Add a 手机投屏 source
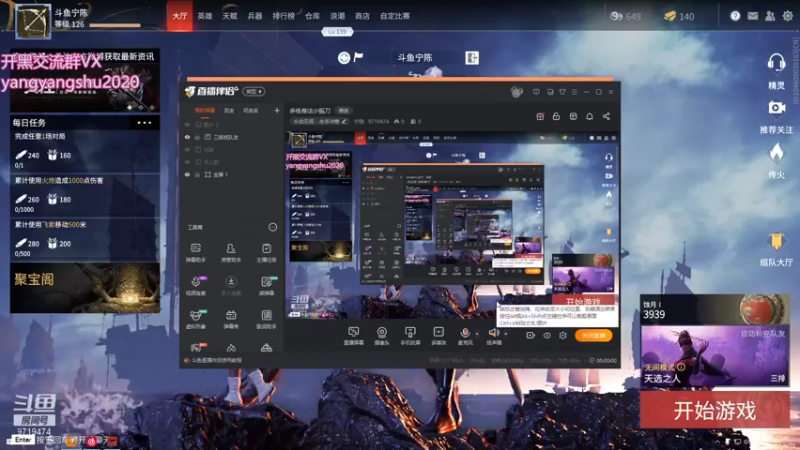800x450 pixels. [x=410, y=336]
